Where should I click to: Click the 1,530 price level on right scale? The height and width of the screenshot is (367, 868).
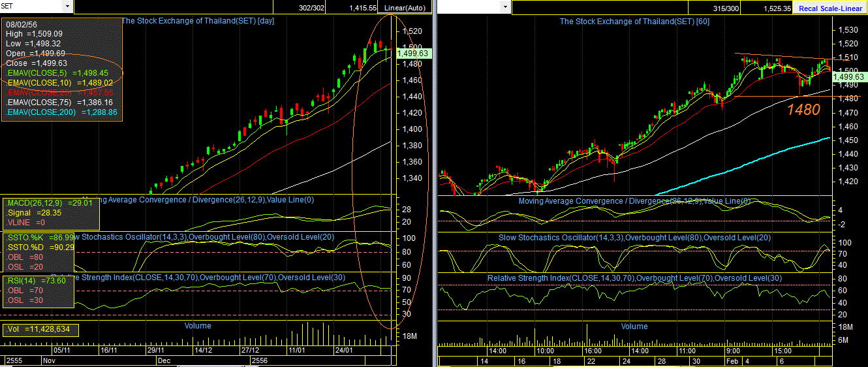coord(848,30)
